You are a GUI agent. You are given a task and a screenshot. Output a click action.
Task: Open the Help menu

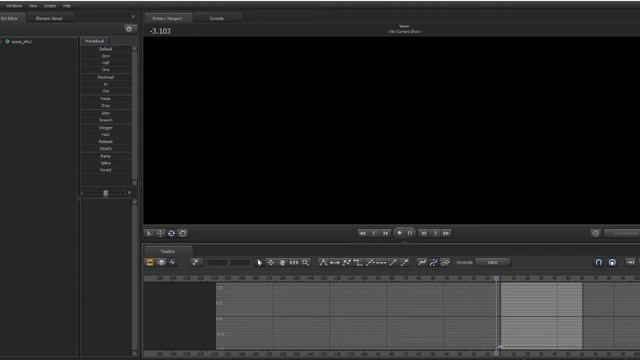67,6
